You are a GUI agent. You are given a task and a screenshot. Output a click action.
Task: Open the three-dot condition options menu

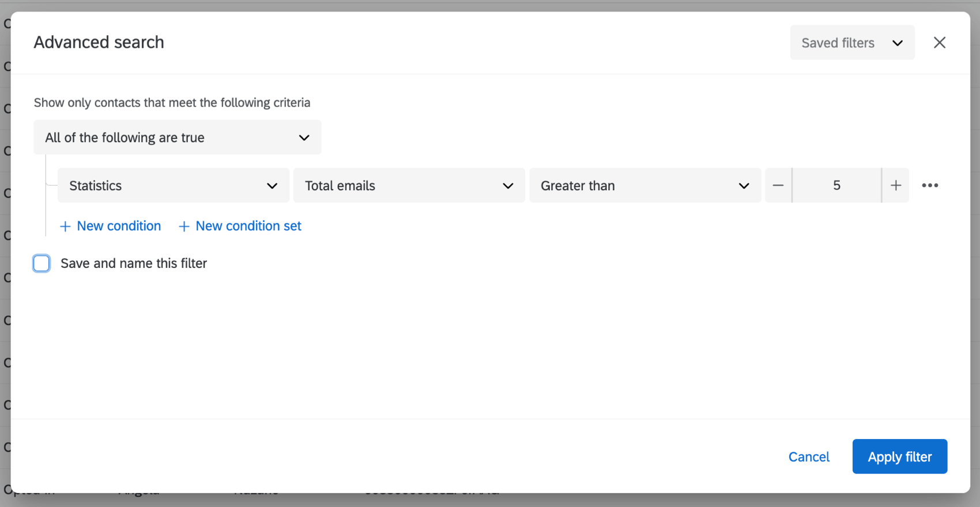point(930,186)
